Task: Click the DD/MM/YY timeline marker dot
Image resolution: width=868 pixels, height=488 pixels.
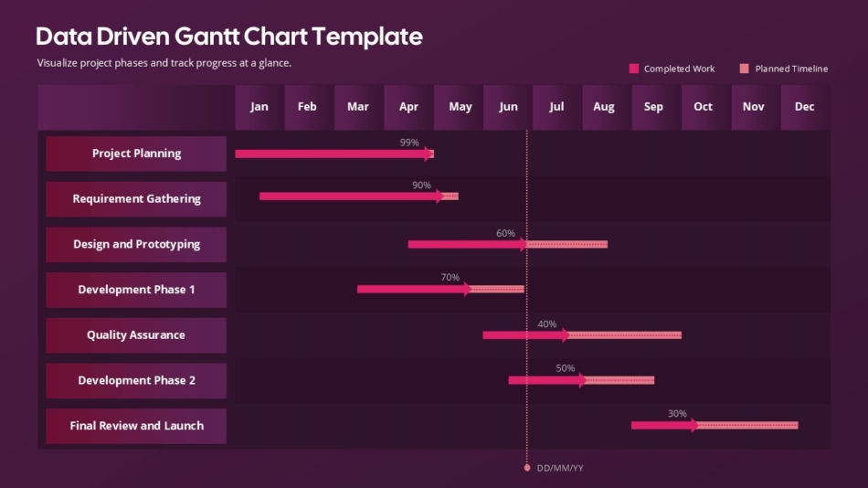Action: click(x=527, y=468)
